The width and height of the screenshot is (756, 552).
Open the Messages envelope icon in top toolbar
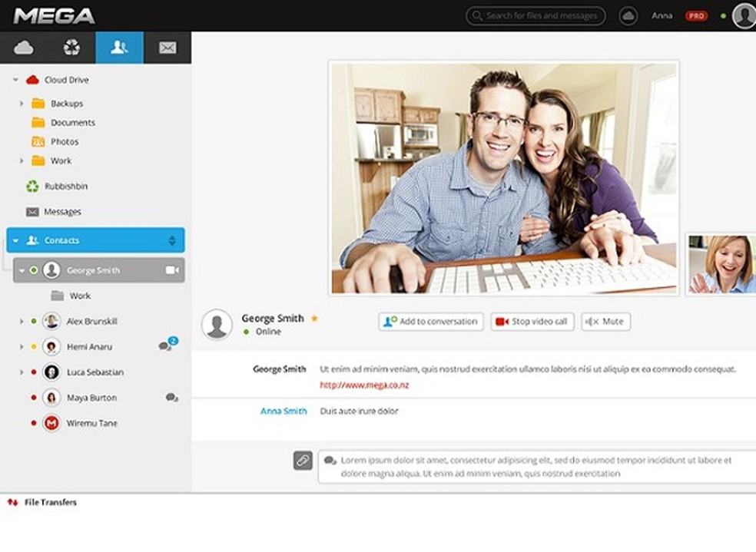(x=166, y=47)
